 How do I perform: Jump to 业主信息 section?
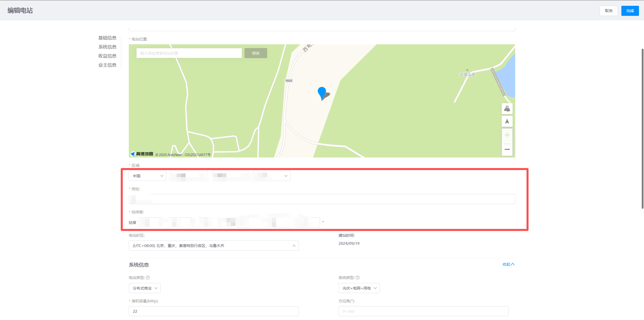pos(107,65)
